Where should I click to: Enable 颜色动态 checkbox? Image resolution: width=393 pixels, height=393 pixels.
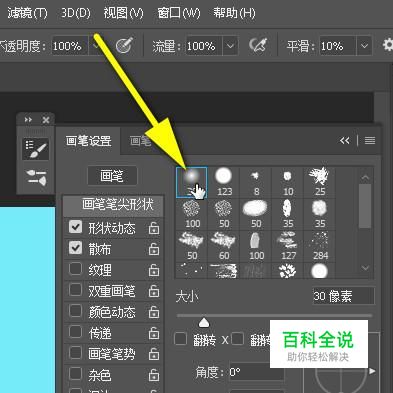coord(76,311)
